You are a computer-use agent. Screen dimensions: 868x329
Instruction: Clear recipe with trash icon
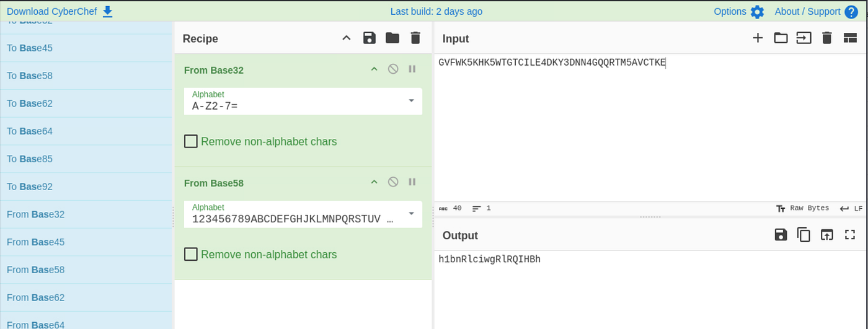(415, 38)
